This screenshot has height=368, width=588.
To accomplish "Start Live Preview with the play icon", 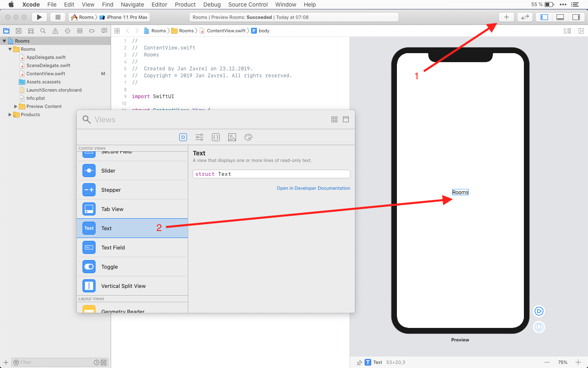I will click(x=539, y=311).
